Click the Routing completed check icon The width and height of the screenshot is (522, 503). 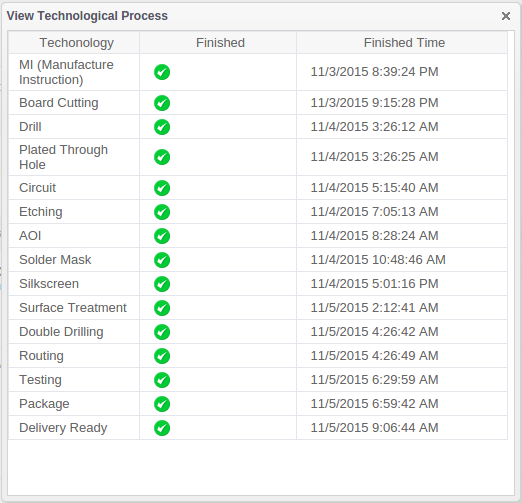(x=162, y=356)
